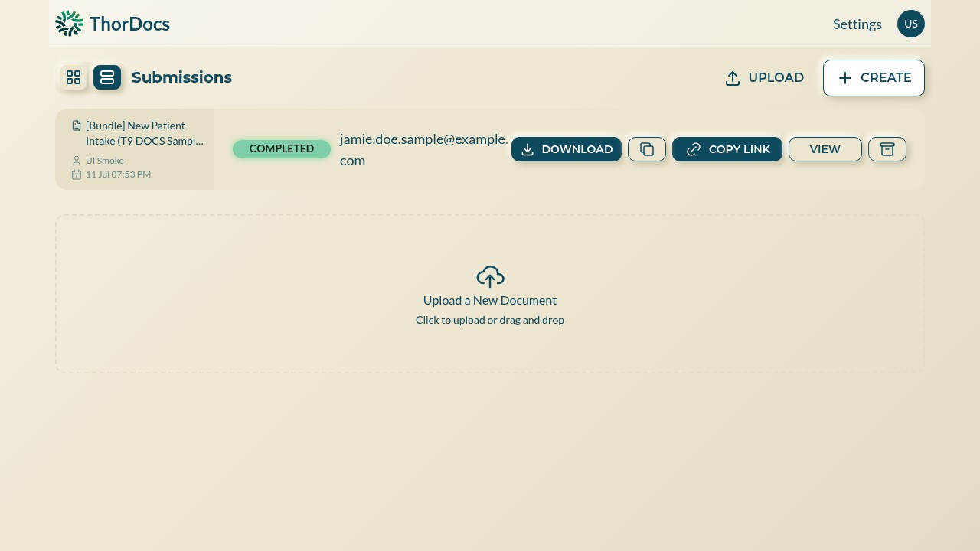980x551 pixels.
Task: Click the ThorDocs brand name
Action: [x=129, y=24]
